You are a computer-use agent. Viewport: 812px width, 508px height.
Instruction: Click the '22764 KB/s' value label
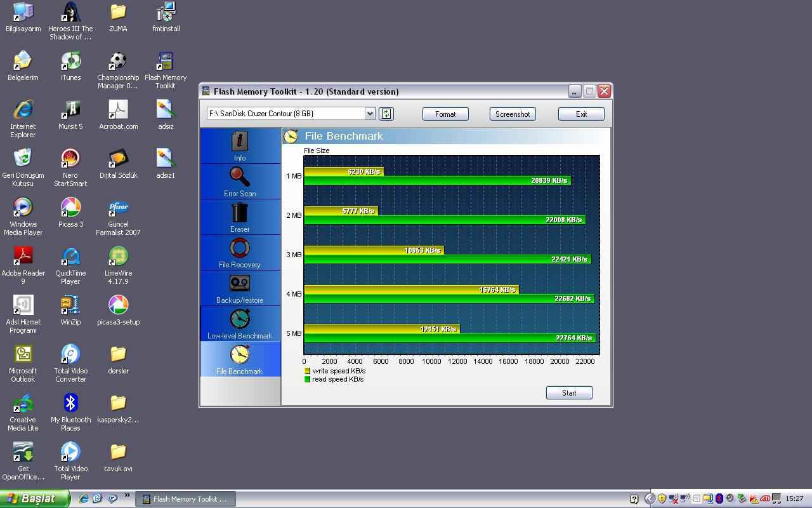573,338
